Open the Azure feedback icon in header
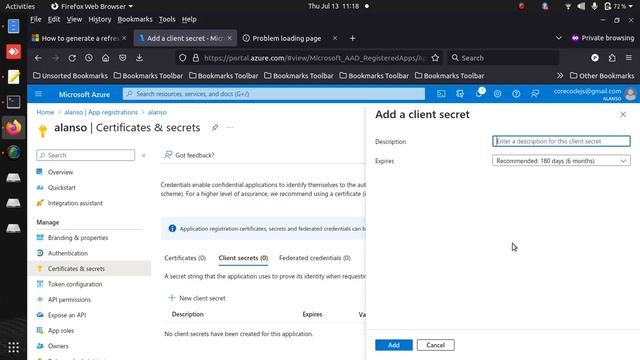The height and width of the screenshot is (360, 640). click(x=535, y=94)
